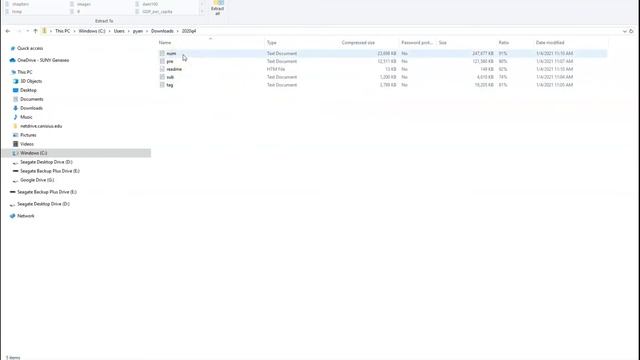Click the This PC computer icon

point(13,72)
